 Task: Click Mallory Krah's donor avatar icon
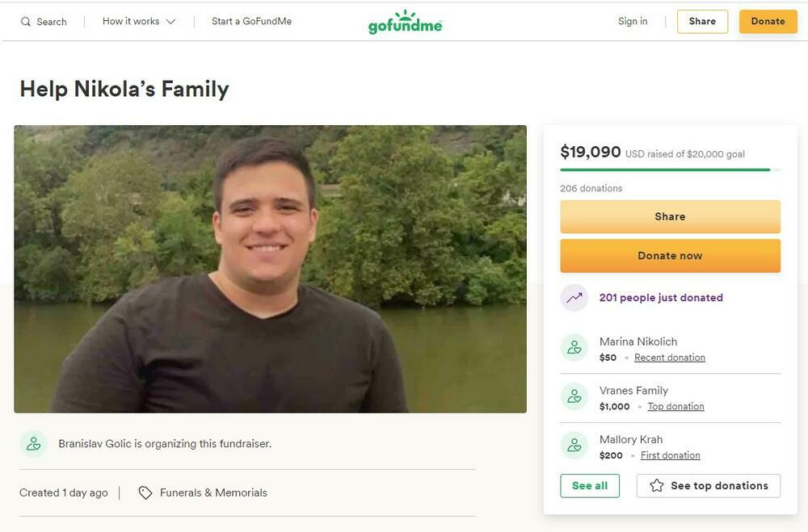pyautogui.click(x=574, y=446)
